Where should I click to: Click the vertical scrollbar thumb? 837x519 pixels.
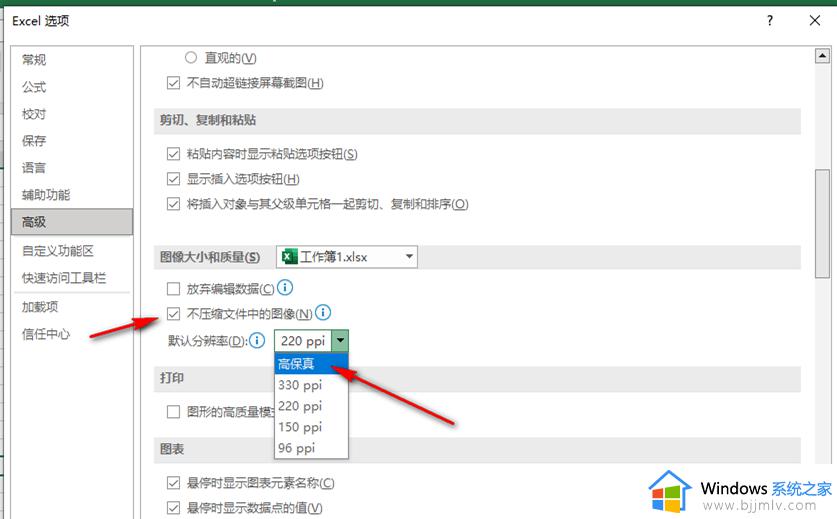click(x=822, y=224)
